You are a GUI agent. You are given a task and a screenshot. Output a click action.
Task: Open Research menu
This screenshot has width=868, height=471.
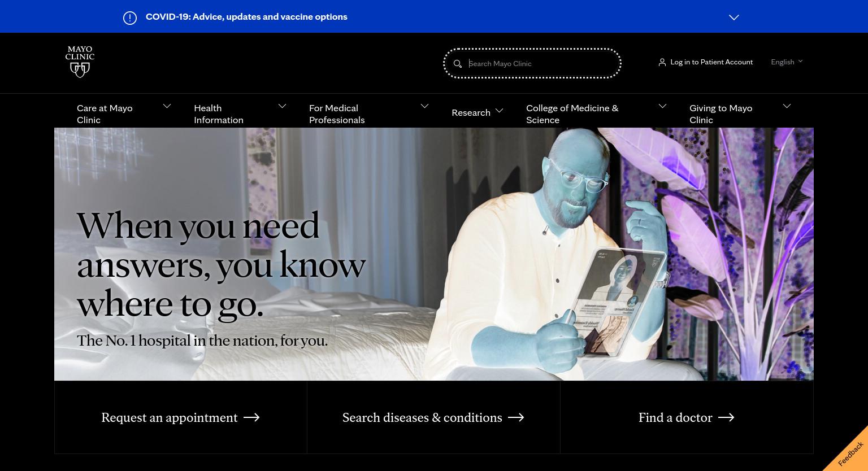471,112
